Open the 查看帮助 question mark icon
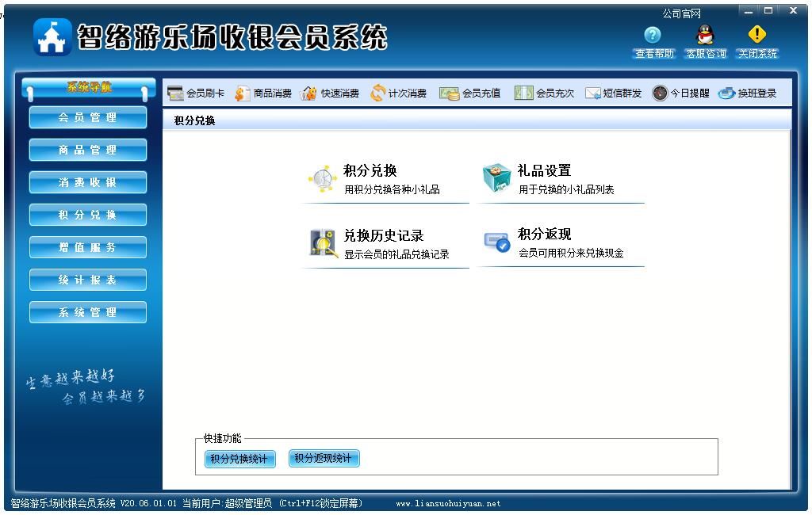The image size is (812, 515). tap(653, 35)
